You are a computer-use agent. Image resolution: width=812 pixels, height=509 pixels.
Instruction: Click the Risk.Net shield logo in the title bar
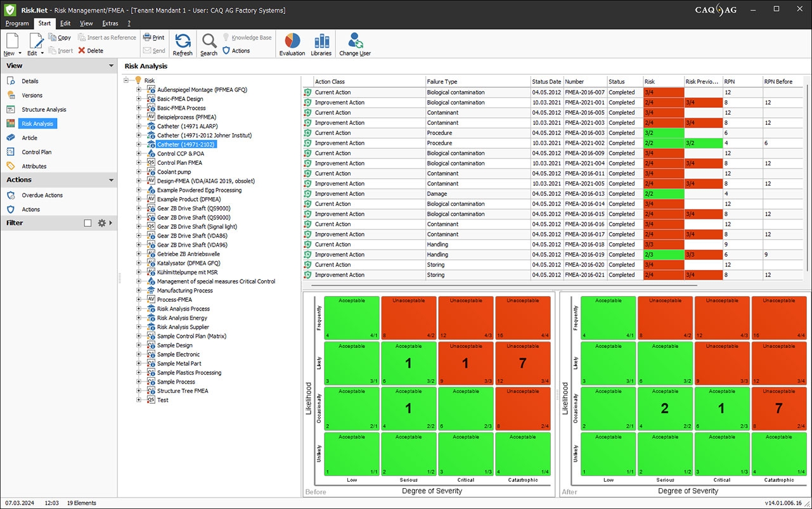(10, 10)
